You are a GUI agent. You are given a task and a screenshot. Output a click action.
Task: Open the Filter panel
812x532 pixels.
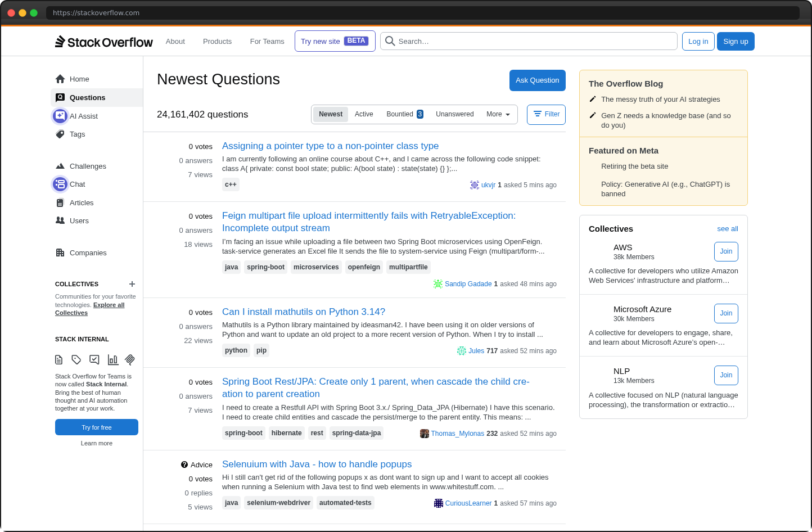[x=545, y=114]
